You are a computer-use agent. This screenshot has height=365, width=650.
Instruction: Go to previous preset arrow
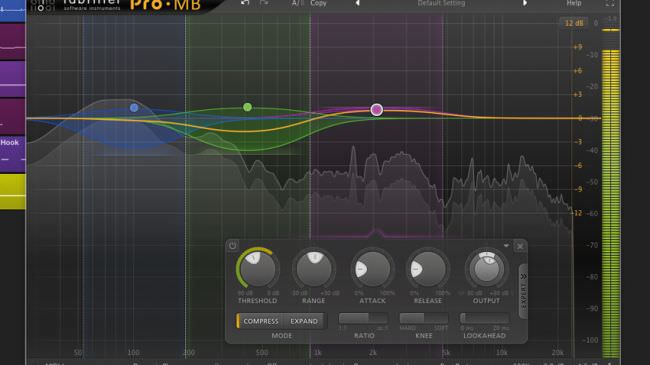pos(357,3)
